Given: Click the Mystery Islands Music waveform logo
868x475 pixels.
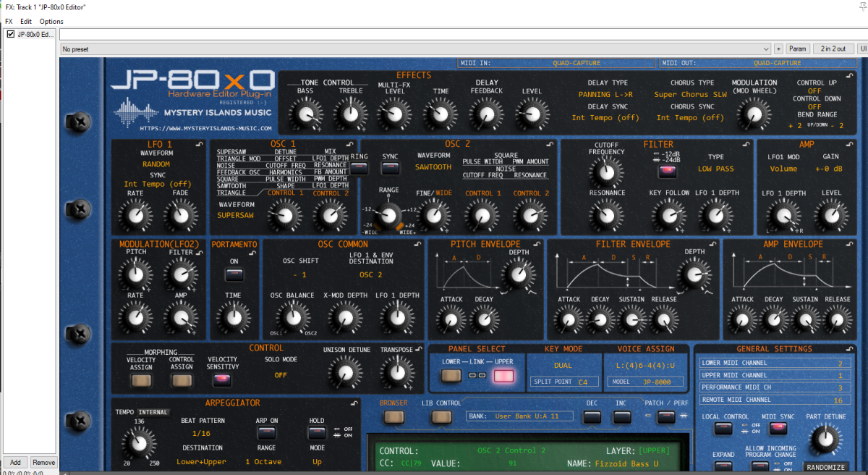Looking at the screenshot, I should pos(137,112).
